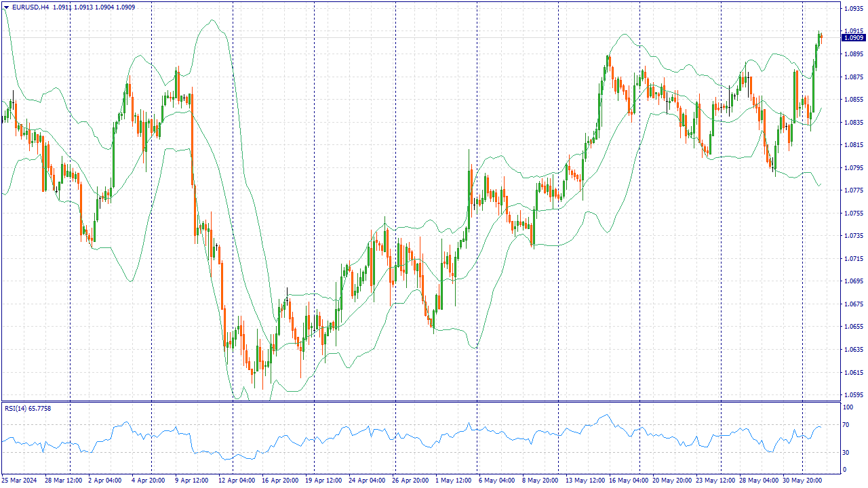Click the 20 May 20:00 time label
The image size is (868, 488).
[672, 481]
